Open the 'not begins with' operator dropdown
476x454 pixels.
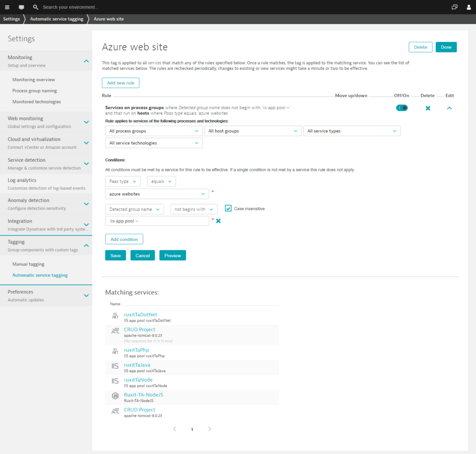(194, 209)
